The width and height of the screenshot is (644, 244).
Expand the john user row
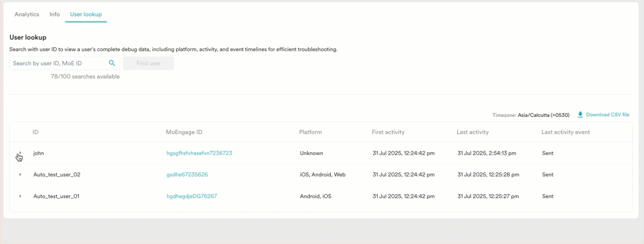click(20, 154)
